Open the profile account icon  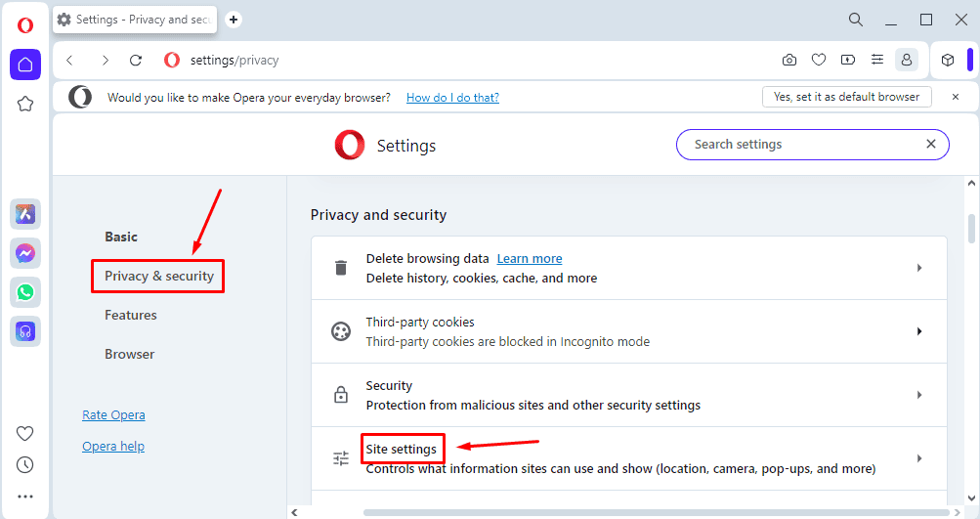(x=907, y=60)
